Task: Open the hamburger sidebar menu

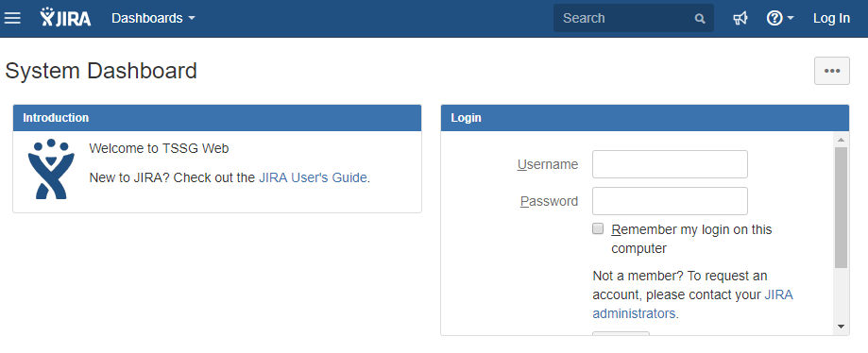Action: pos(12,18)
